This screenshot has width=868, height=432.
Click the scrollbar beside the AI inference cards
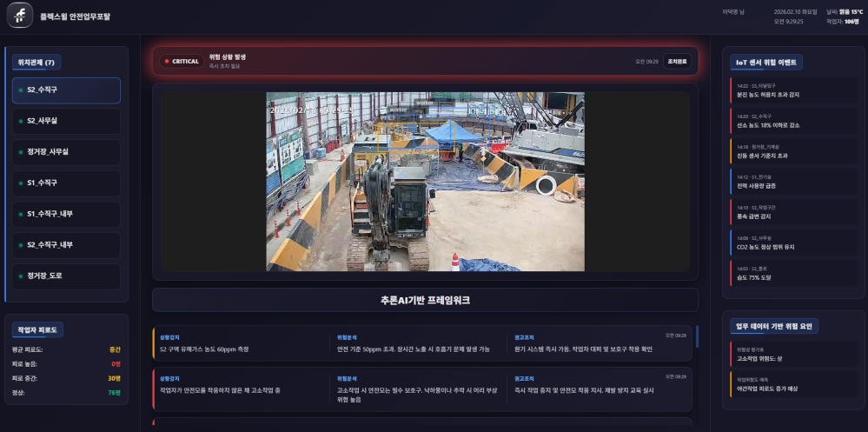pos(696,337)
